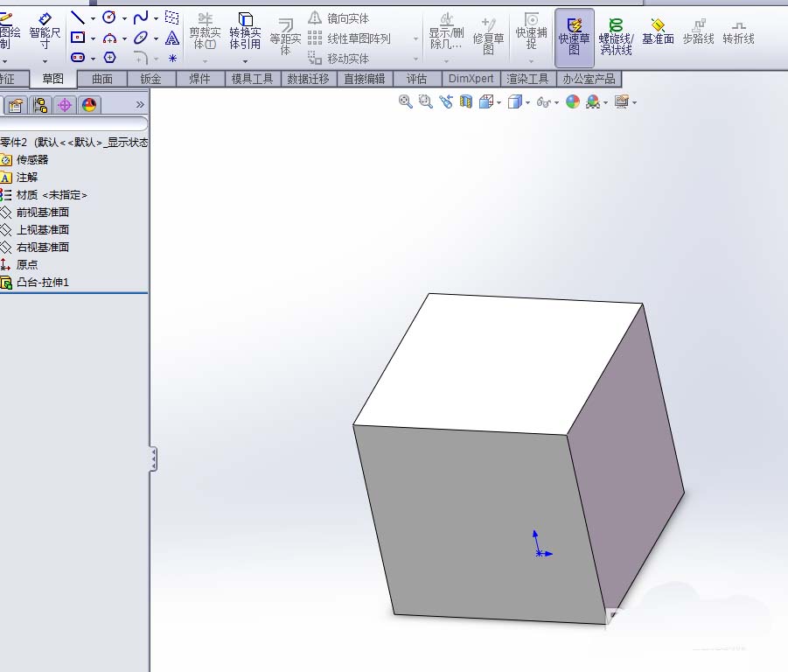The height and width of the screenshot is (672, 788).
Task: Select 上视基准面 in feature tree
Action: [x=43, y=230]
